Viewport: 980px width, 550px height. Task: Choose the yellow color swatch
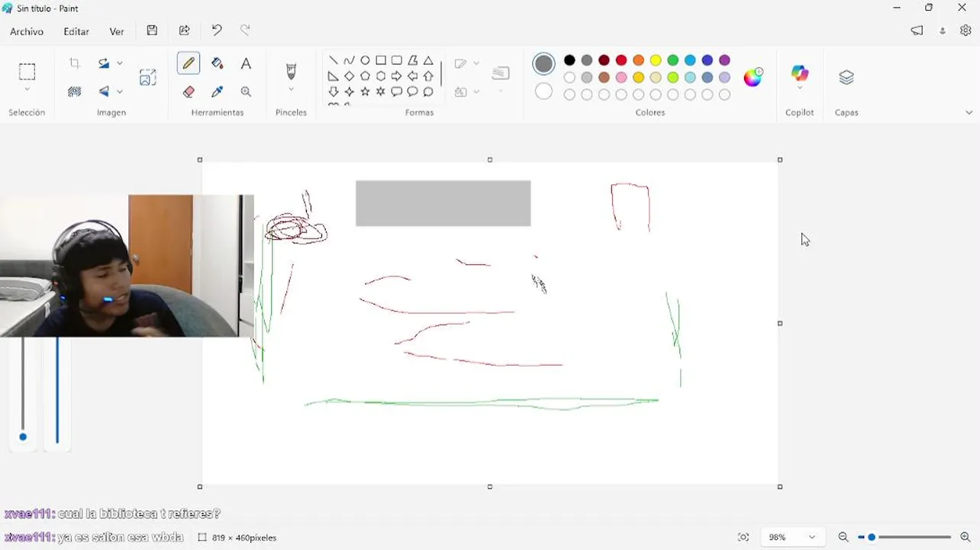[x=656, y=60]
